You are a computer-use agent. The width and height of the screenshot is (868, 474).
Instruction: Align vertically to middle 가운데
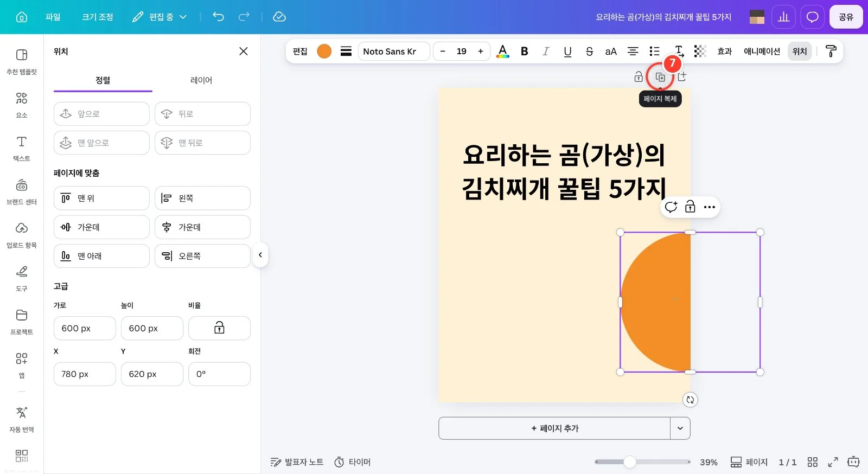[x=101, y=227]
